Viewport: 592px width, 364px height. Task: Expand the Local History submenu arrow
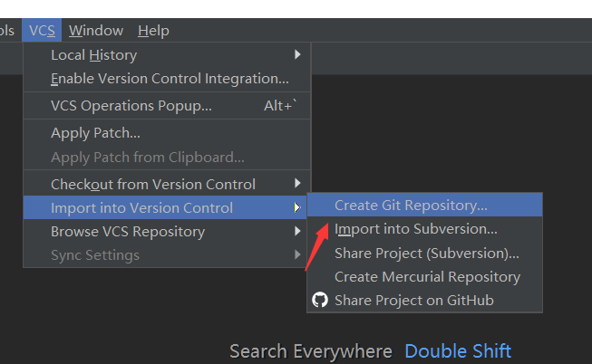(x=297, y=55)
